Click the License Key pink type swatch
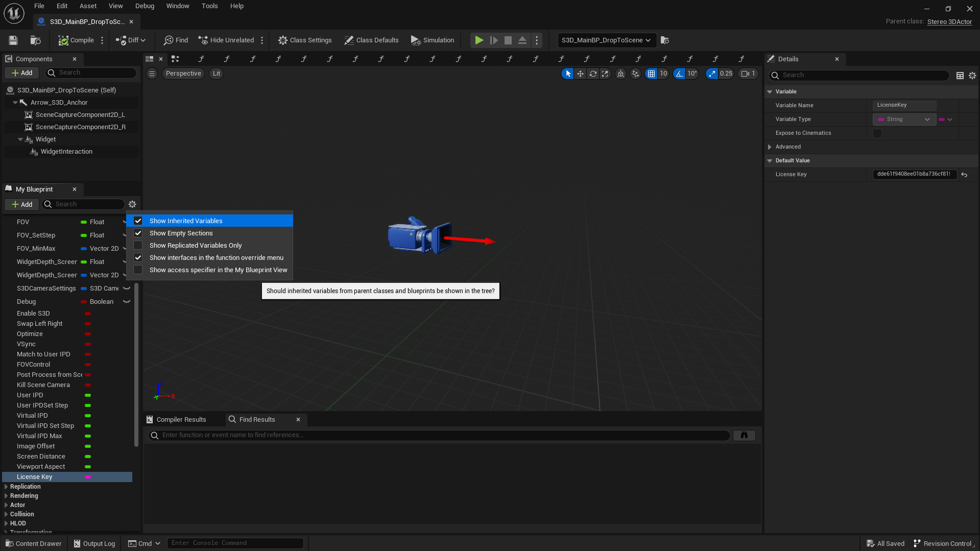 [x=88, y=477]
